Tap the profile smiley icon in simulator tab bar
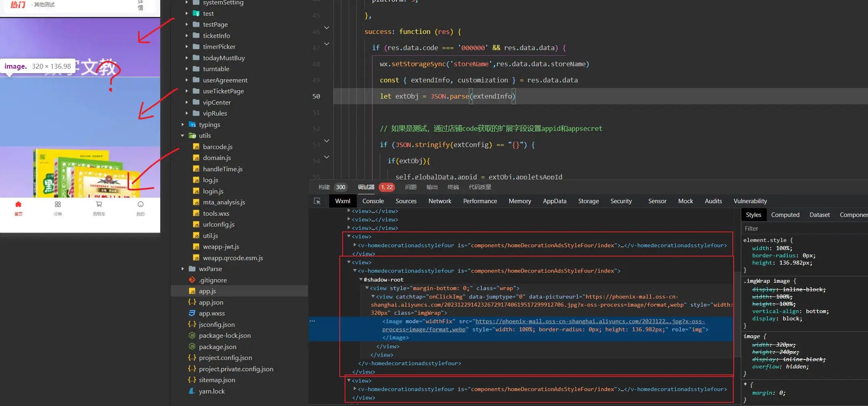The image size is (868, 406). (x=140, y=204)
